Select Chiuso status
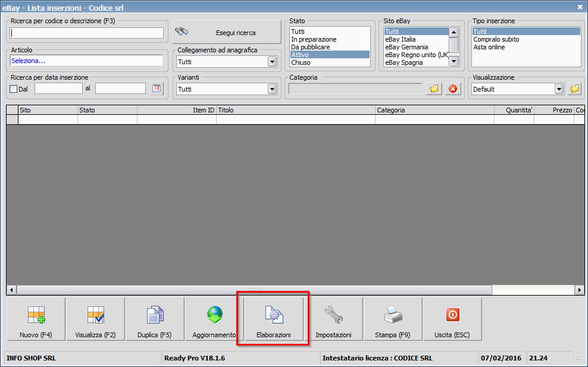The image size is (588, 367). click(330, 62)
